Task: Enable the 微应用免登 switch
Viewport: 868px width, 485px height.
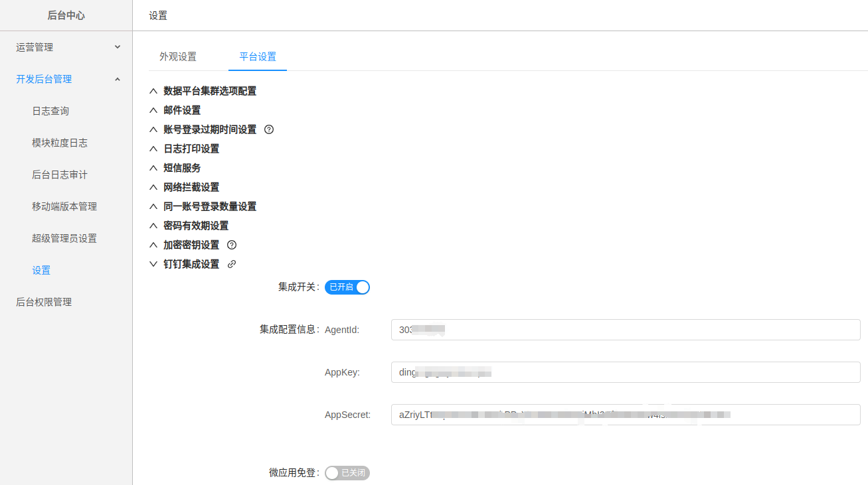Action: click(347, 473)
